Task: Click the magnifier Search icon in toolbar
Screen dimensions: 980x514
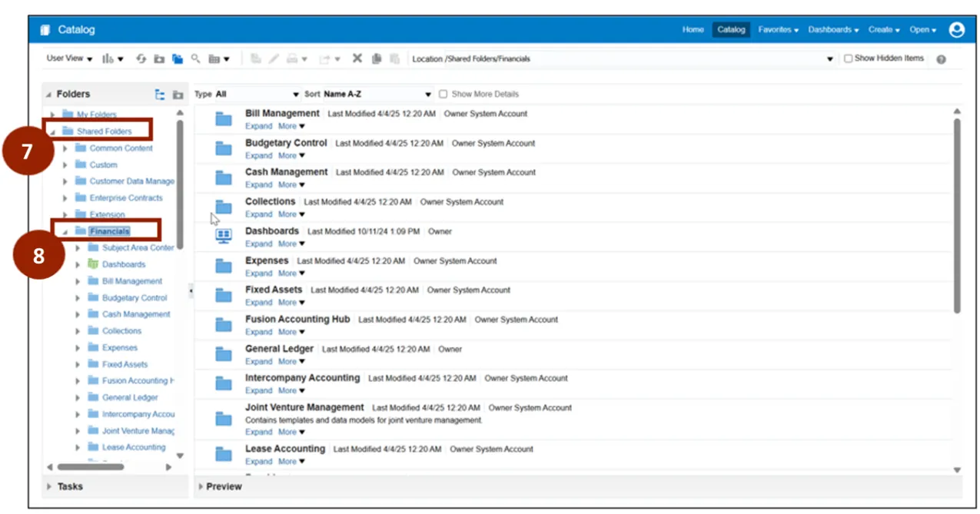Action: tap(196, 58)
